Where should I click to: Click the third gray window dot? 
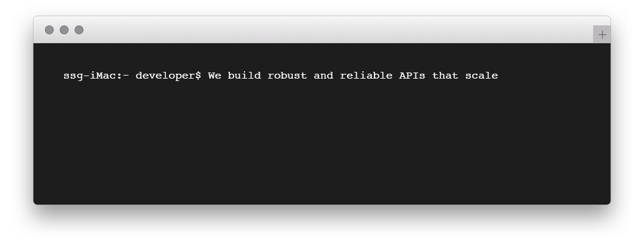coord(79,30)
